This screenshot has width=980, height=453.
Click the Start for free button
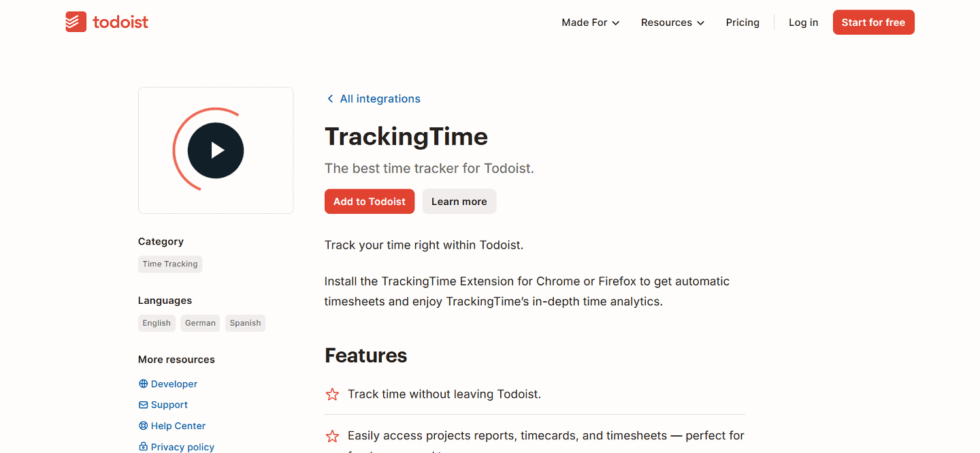(x=873, y=22)
